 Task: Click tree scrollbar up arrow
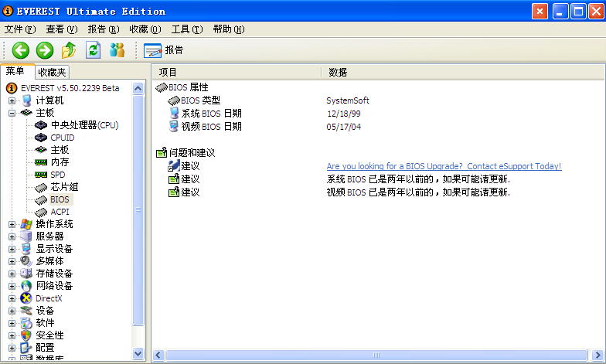coord(138,88)
